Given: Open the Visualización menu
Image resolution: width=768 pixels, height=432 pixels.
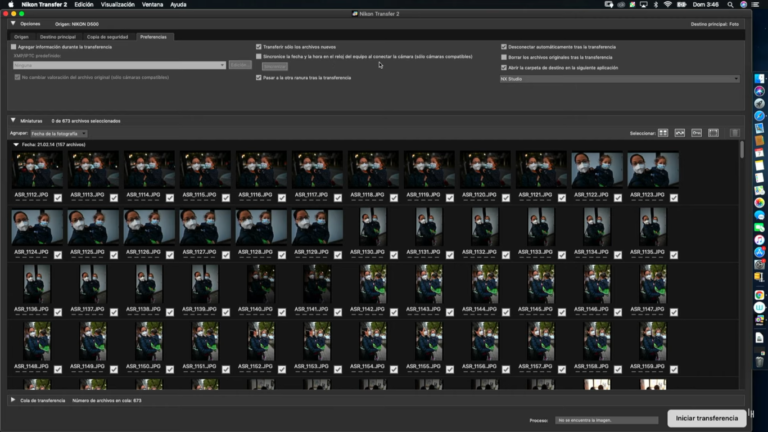Looking at the screenshot, I should (118, 4).
